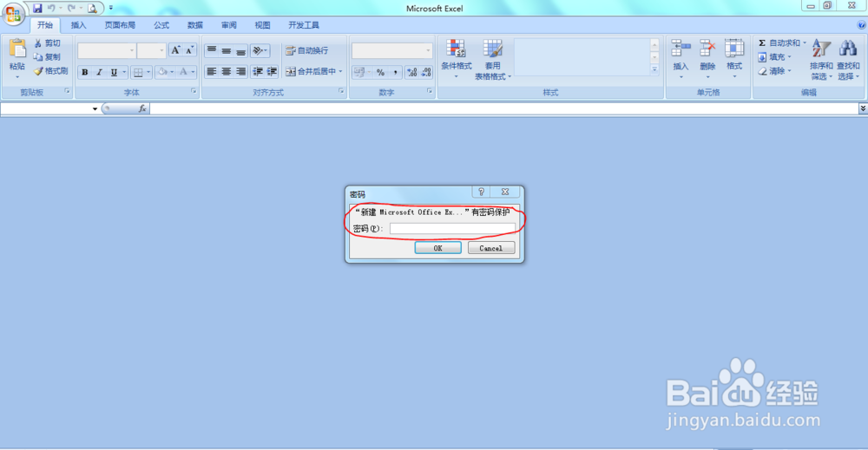Switch to the 公式 ribbon tab
This screenshot has height=450, width=868.
pos(161,25)
